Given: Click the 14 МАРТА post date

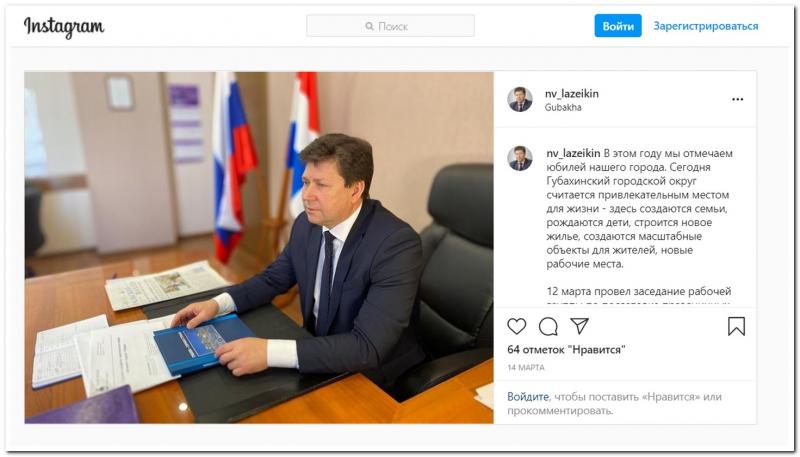Looking at the screenshot, I should [x=526, y=367].
